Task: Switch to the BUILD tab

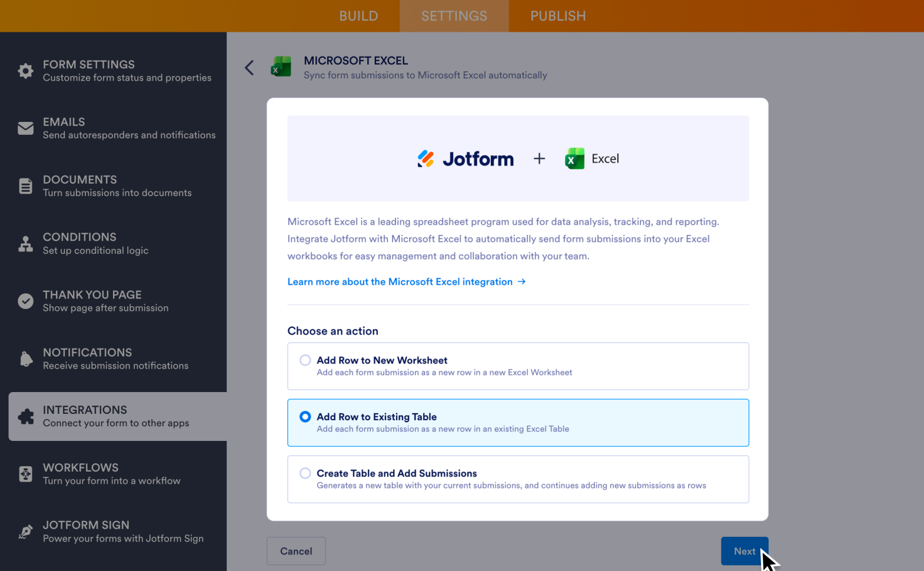Action: click(358, 16)
